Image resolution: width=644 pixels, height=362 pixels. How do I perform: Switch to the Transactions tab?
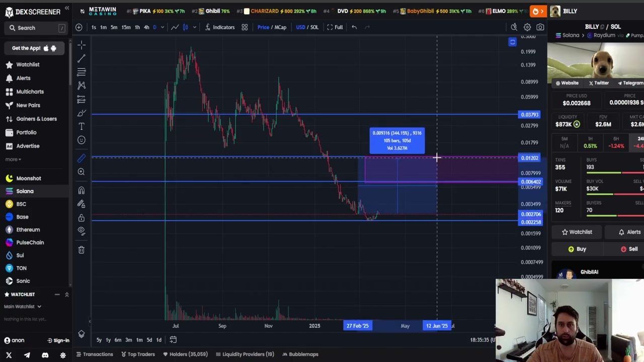[95, 354]
